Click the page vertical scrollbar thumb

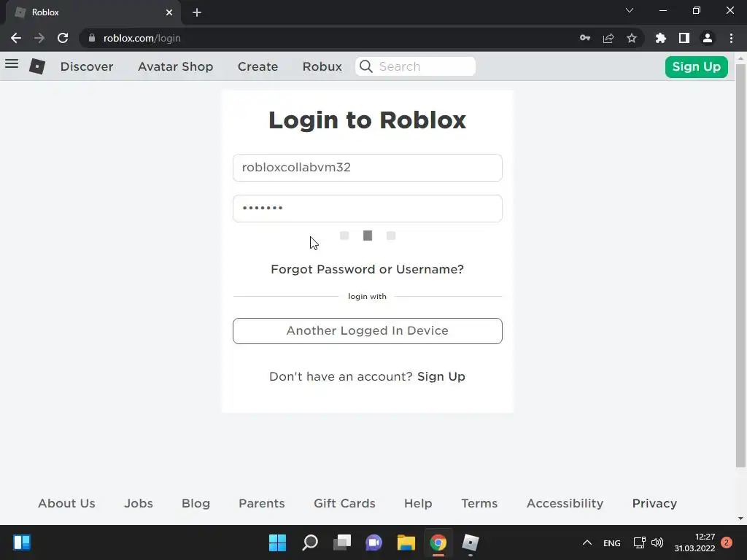pyautogui.click(x=740, y=265)
